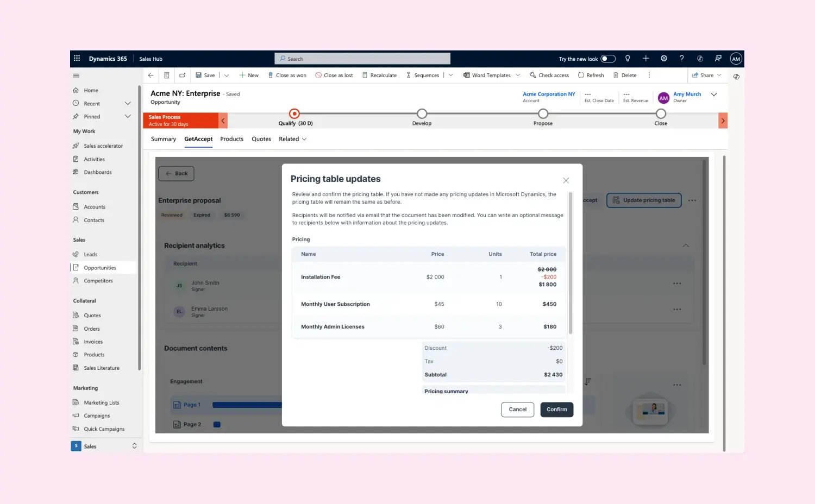This screenshot has height=504, width=815.
Task: Open the Related tab dropdown
Action: (293, 139)
